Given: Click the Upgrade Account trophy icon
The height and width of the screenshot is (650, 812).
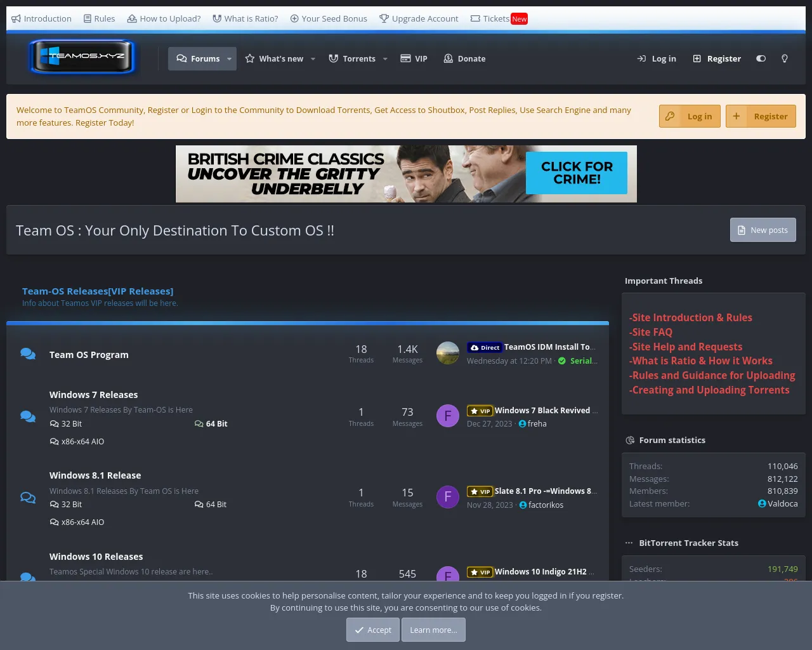Looking at the screenshot, I should click(x=384, y=18).
